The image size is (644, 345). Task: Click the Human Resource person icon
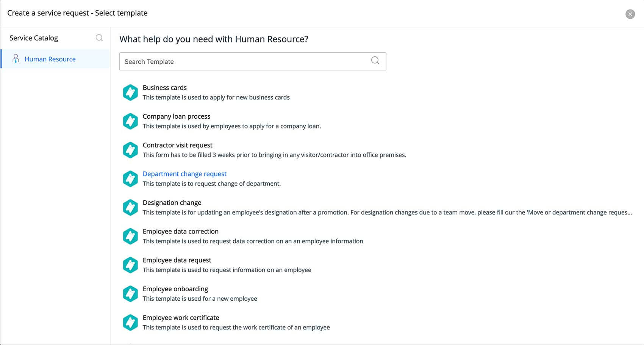tap(16, 59)
